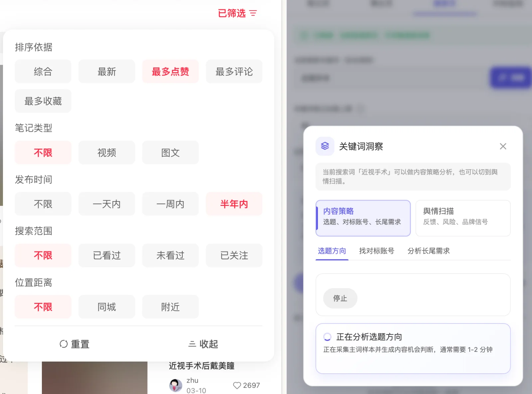The height and width of the screenshot is (394, 532).
Task: Filter posts to 一周内
Action: (170, 204)
